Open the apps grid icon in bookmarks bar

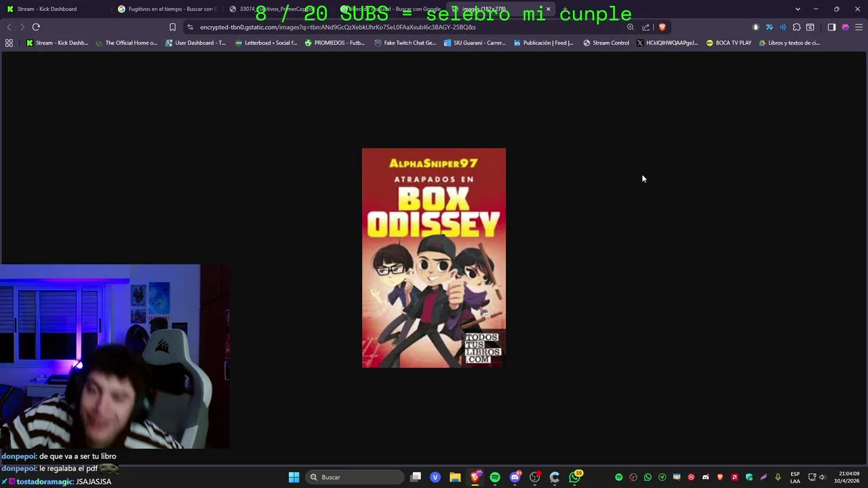pyautogui.click(x=9, y=43)
